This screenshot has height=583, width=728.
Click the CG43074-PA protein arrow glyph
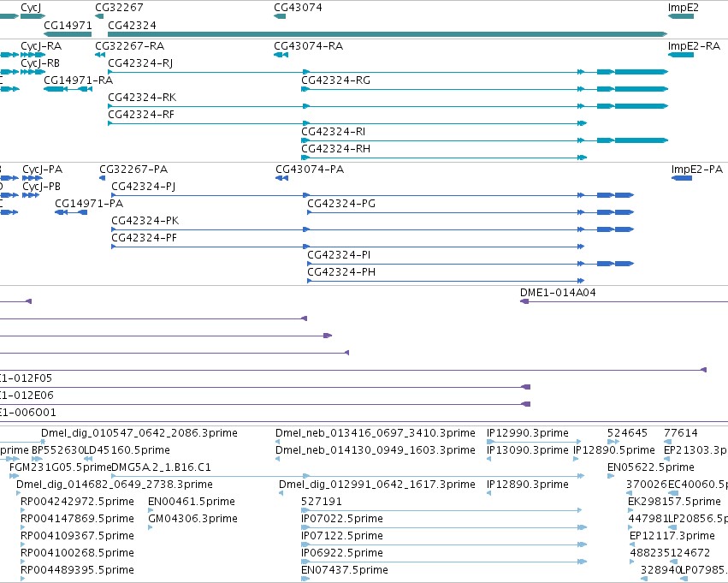(x=281, y=178)
